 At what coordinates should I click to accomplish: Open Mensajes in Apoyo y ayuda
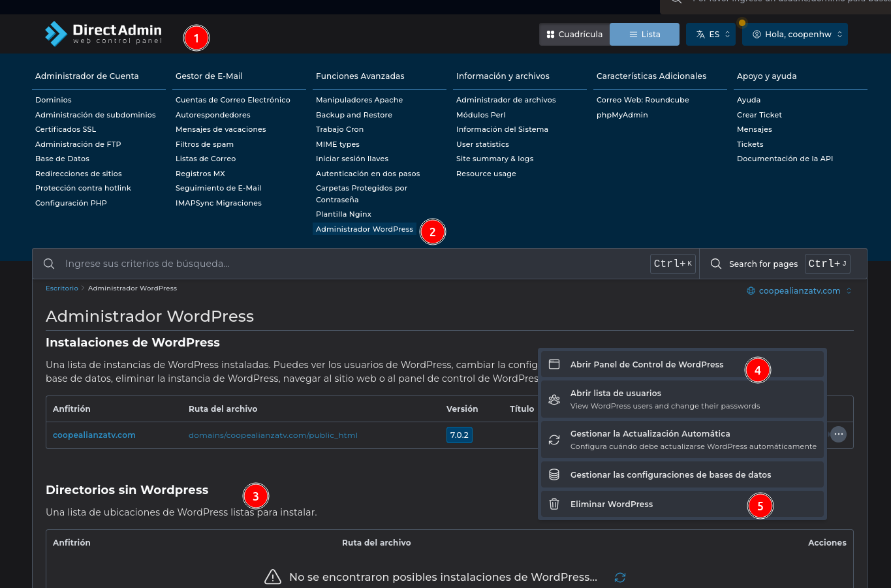754,129
